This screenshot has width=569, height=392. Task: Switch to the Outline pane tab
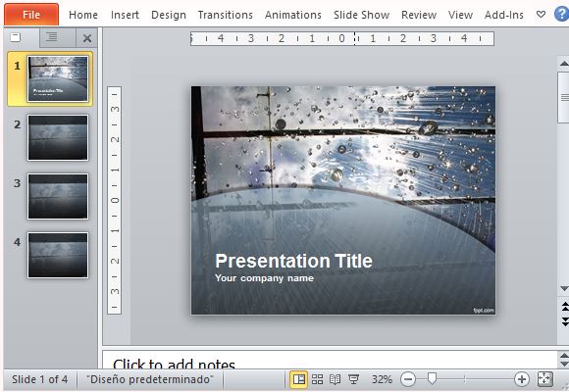[x=52, y=37]
